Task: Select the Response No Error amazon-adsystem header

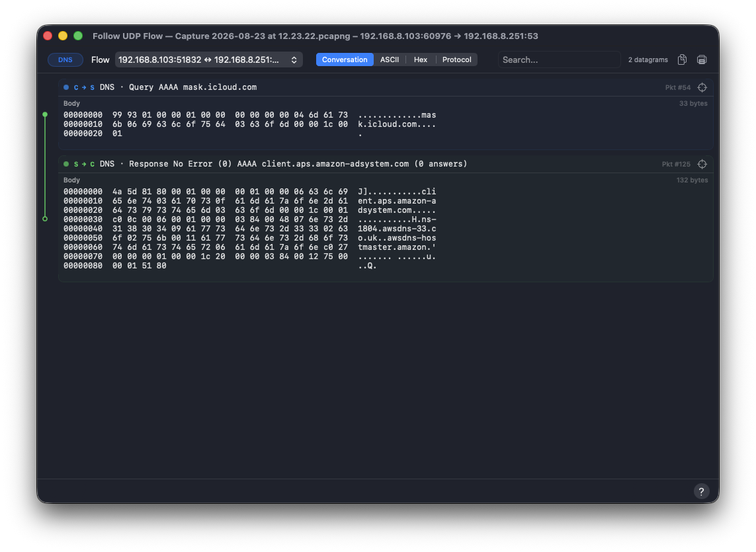Action: click(385, 164)
